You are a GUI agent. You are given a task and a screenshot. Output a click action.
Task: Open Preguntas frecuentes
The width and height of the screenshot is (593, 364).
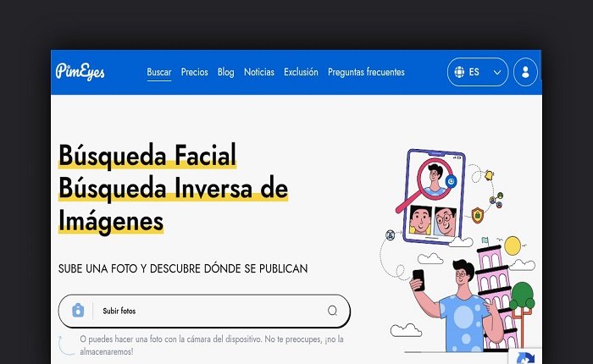366,72
